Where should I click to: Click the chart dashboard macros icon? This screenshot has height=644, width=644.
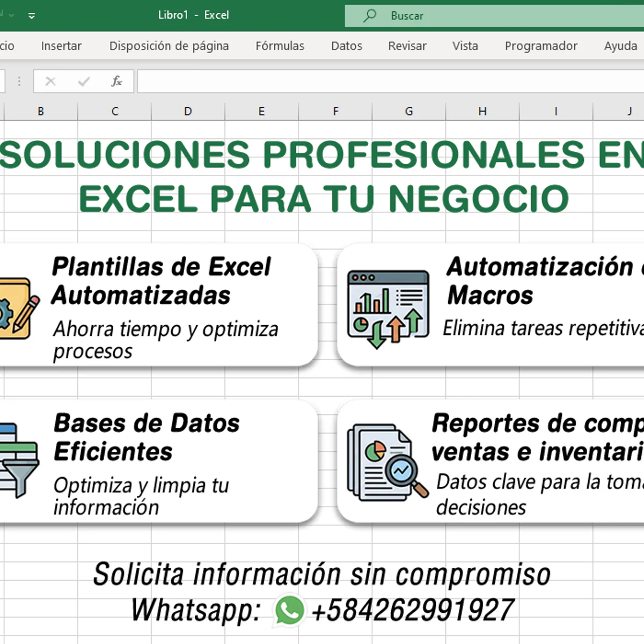point(389,309)
